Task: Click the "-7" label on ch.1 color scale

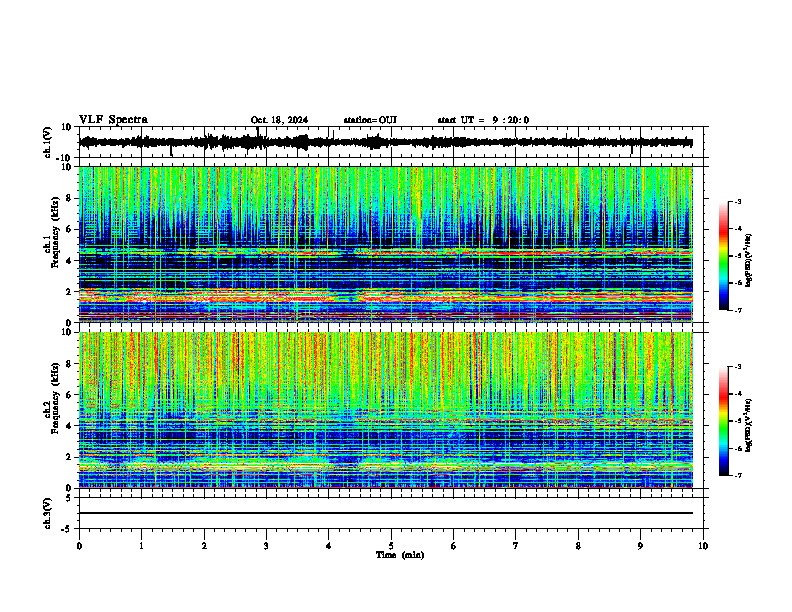Action: pyautogui.click(x=737, y=310)
